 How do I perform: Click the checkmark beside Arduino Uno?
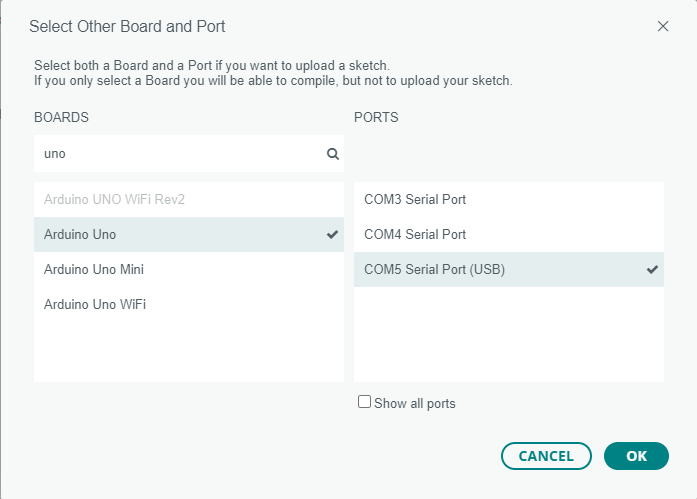pos(332,235)
